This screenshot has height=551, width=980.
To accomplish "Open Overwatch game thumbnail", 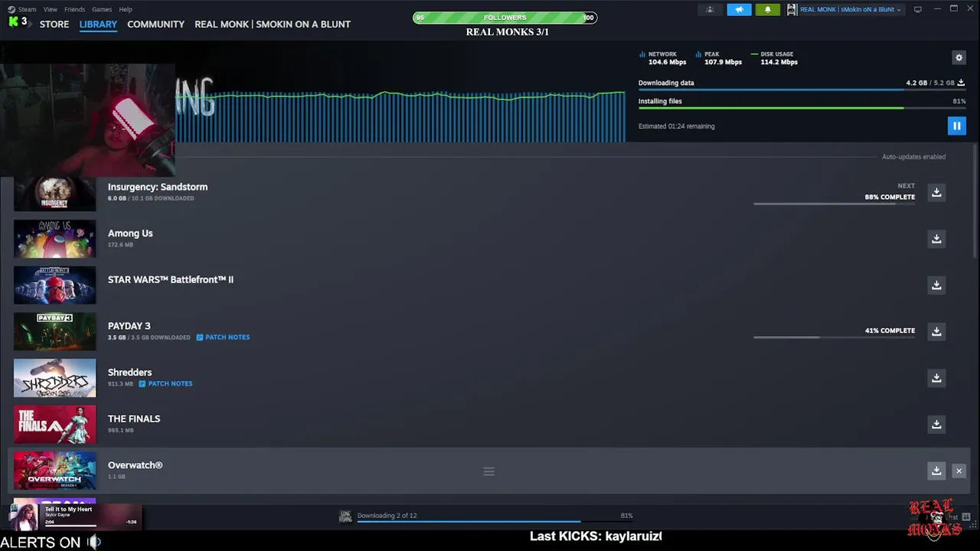I will 55,471.
